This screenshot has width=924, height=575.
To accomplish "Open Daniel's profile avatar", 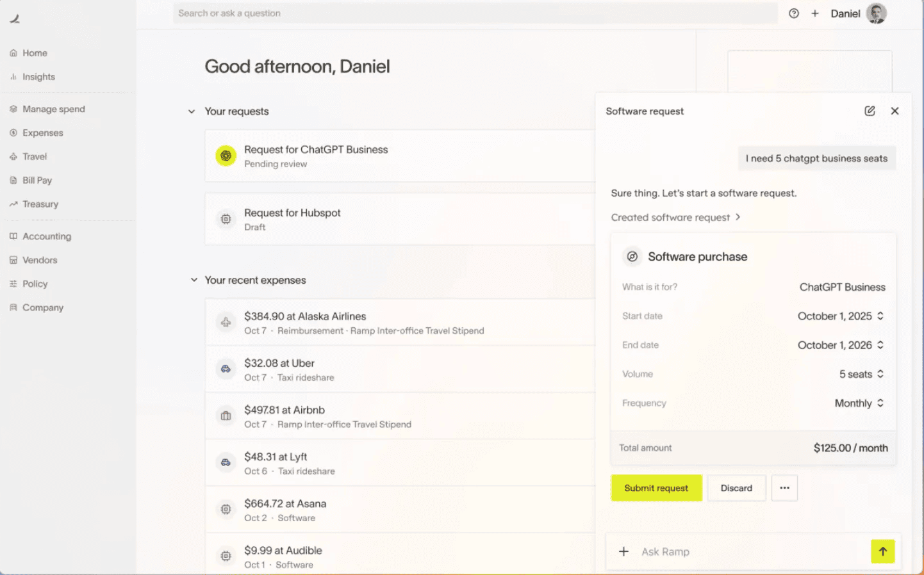I will (x=876, y=13).
